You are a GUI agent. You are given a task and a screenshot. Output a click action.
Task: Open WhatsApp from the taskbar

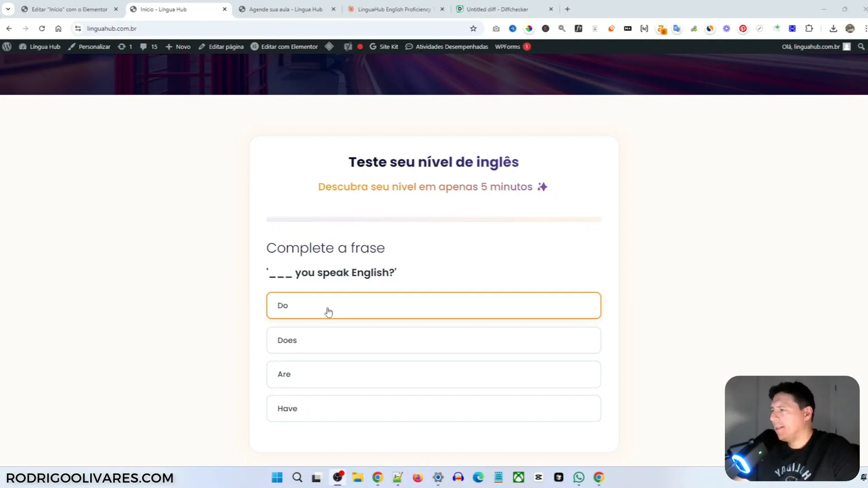pyautogui.click(x=578, y=477)
